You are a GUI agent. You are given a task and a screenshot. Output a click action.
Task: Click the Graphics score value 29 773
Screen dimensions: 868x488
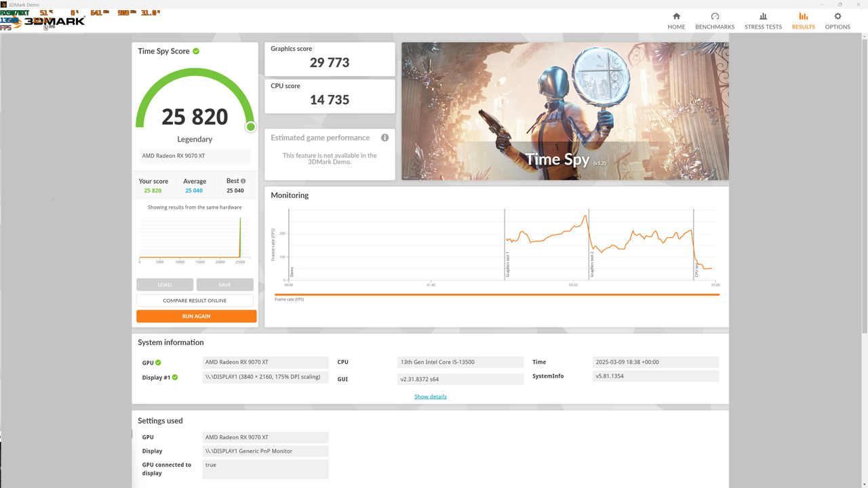tap(330, 62)
